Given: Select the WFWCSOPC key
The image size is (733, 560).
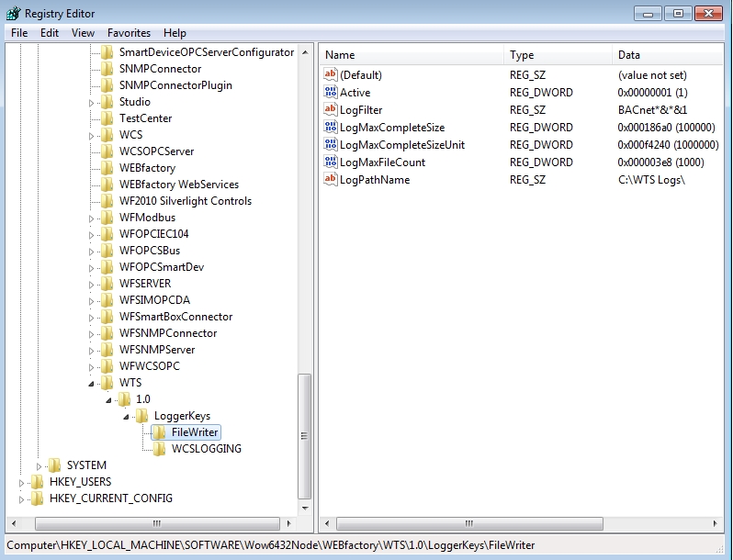Looking at the screenshot, I should [x=150, y=366].
